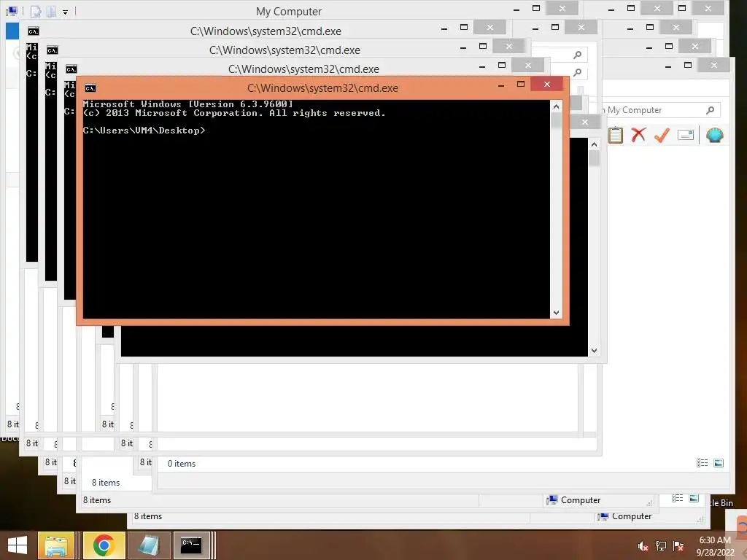This screenshot has width=747, height=560.
Task: Open the notebook app icon on the taskbar
Action: tap(149, 545)
